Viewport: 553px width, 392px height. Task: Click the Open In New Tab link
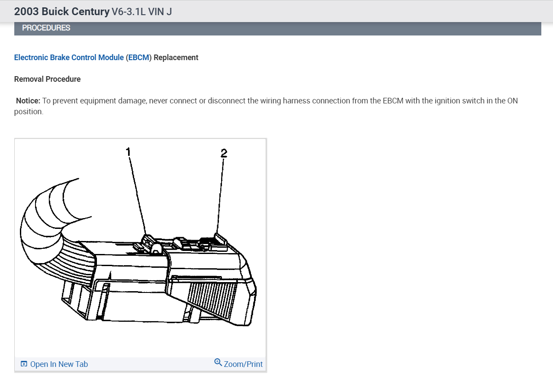(x=59, y=364)
